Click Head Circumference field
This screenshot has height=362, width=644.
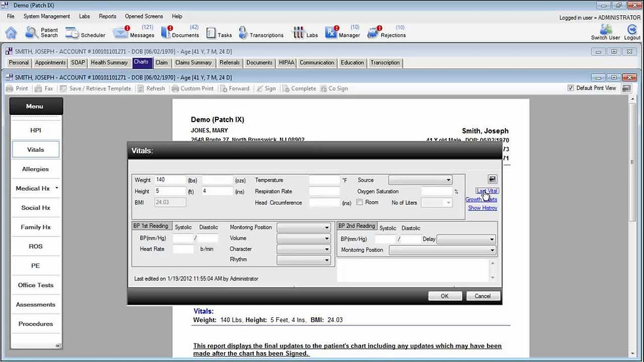[325, 202]
